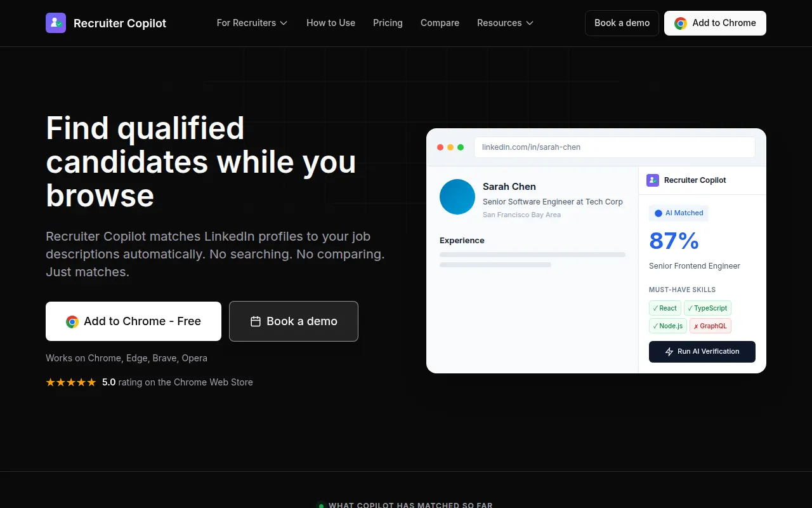Click the Add to Chrome header button
The width and height of the screenshot is (812, 508).
[715, 23]
